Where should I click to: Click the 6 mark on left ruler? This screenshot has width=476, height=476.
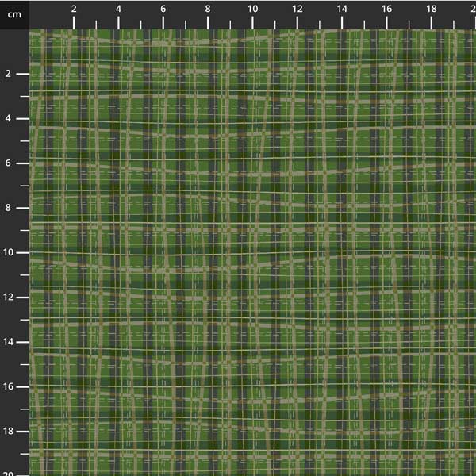(x=10, y=163)
